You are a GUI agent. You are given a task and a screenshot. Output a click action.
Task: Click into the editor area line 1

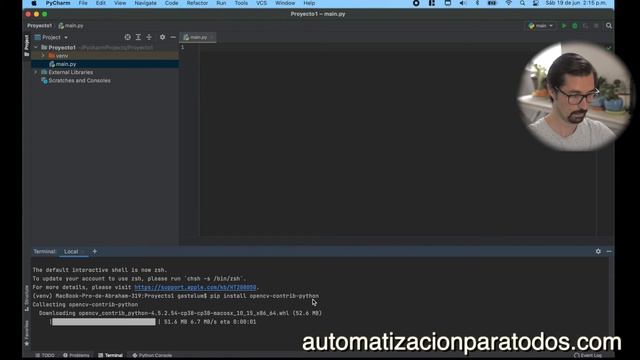pos(398,47)
